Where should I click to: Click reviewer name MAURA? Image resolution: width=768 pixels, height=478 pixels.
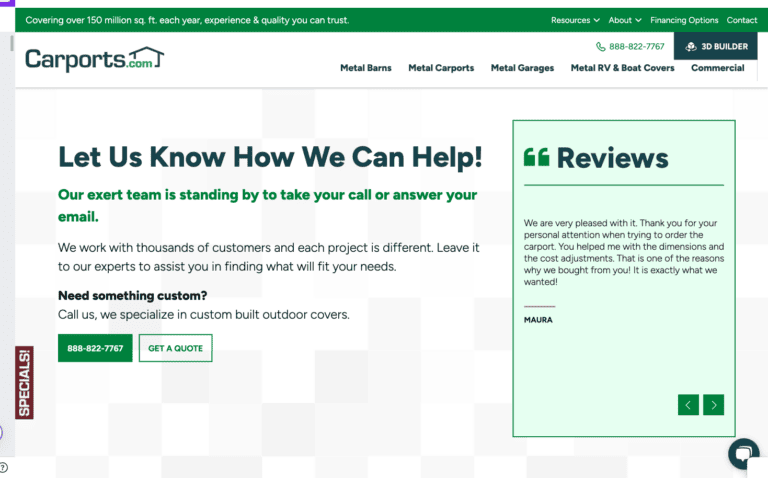(538, 320)
